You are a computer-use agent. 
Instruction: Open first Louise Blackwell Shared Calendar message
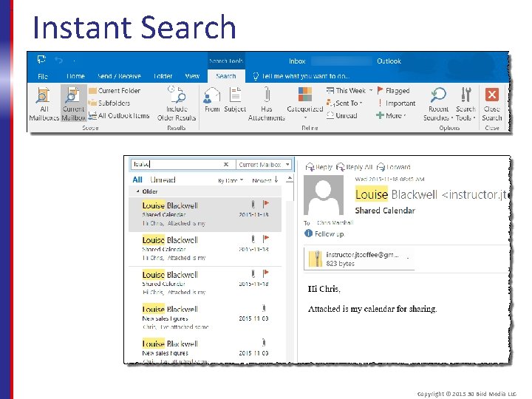point(205,214)
